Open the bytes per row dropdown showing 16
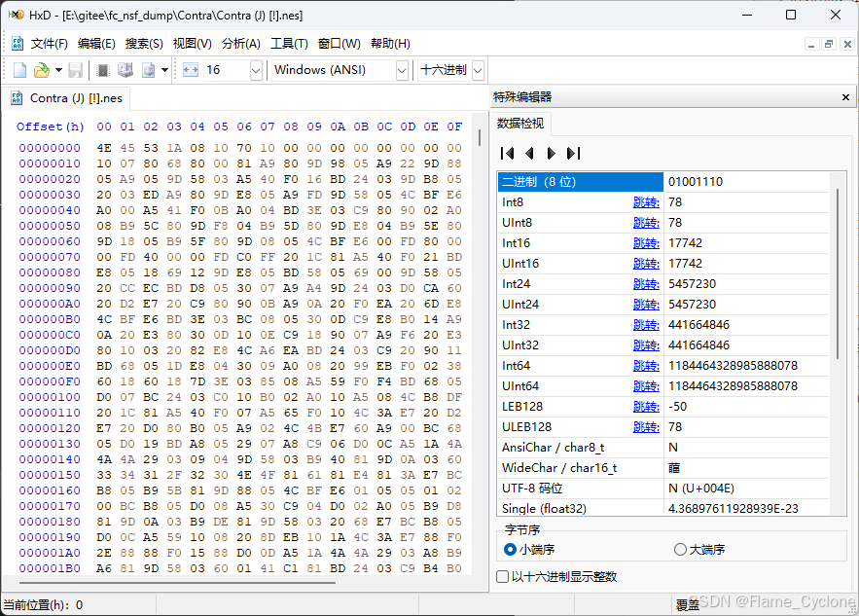Screen dimensions: 859x616 click(256, 71)
